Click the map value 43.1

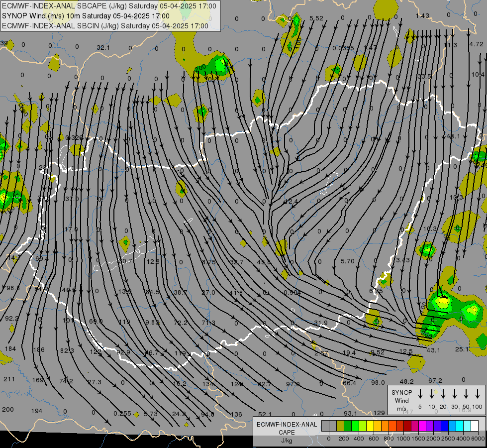[433, 350]
